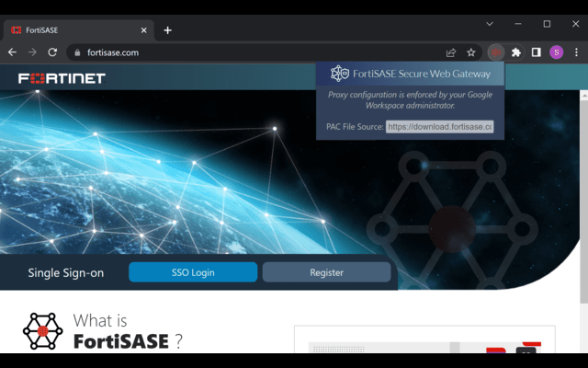
Task: Open the tab search chevron dropdown
Action: (490, 24)
